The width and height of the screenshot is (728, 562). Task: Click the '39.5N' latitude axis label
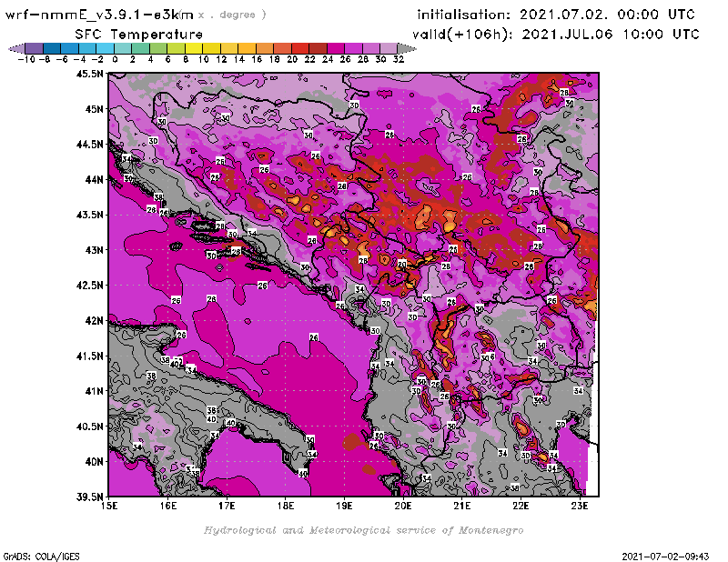[89, 497]
